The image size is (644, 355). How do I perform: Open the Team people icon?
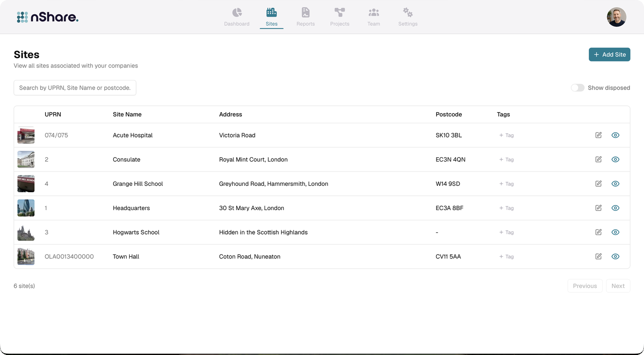(x=374, y=12)
